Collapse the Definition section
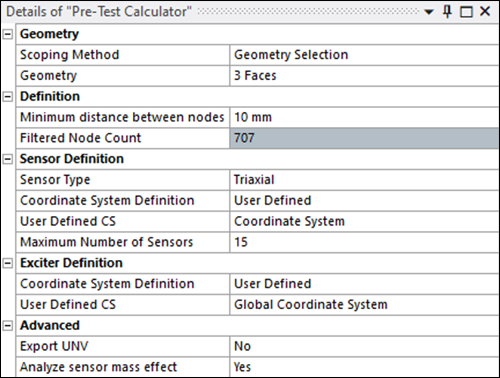This screenshot has width=500, height=378. (8, 97)
